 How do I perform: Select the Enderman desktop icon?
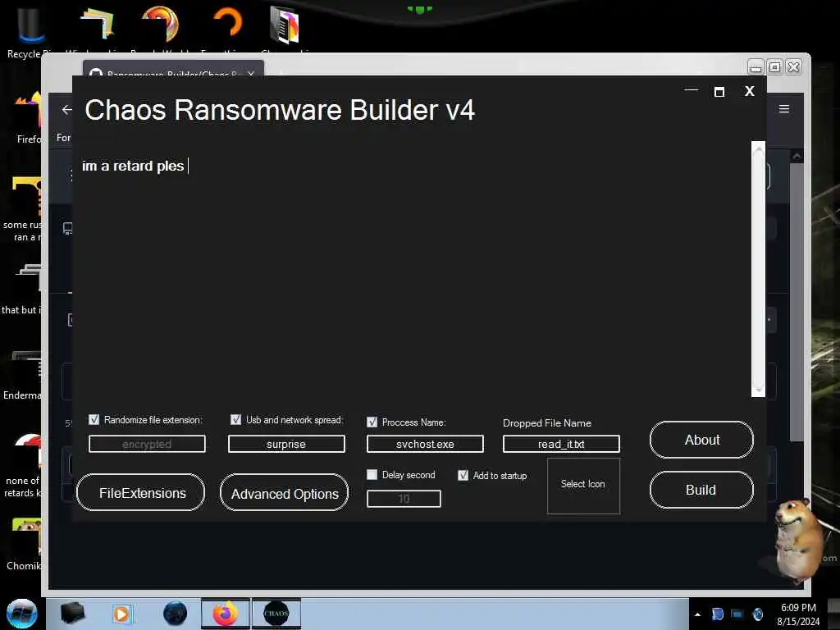tap(22, 375)
